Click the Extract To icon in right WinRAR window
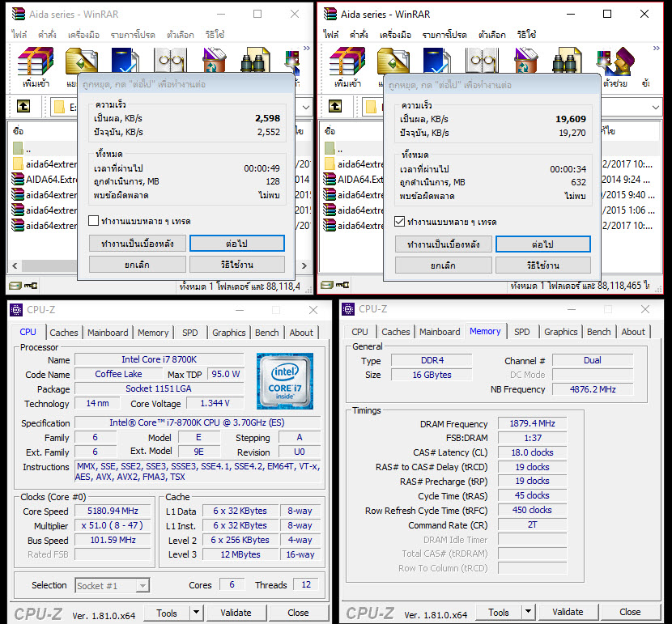This screenshot has width=672, height=624. click(393, 62)
